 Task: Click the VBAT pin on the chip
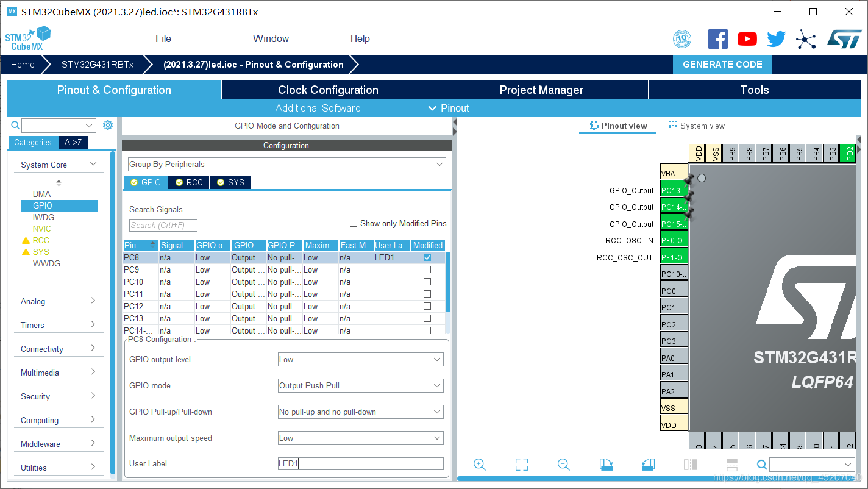pyautogui.click(x=674, y=173)
